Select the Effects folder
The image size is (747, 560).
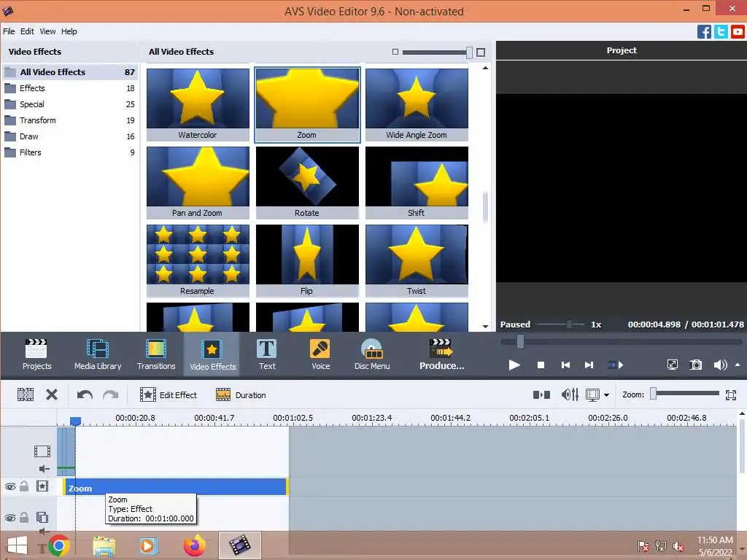pos(70,88)
